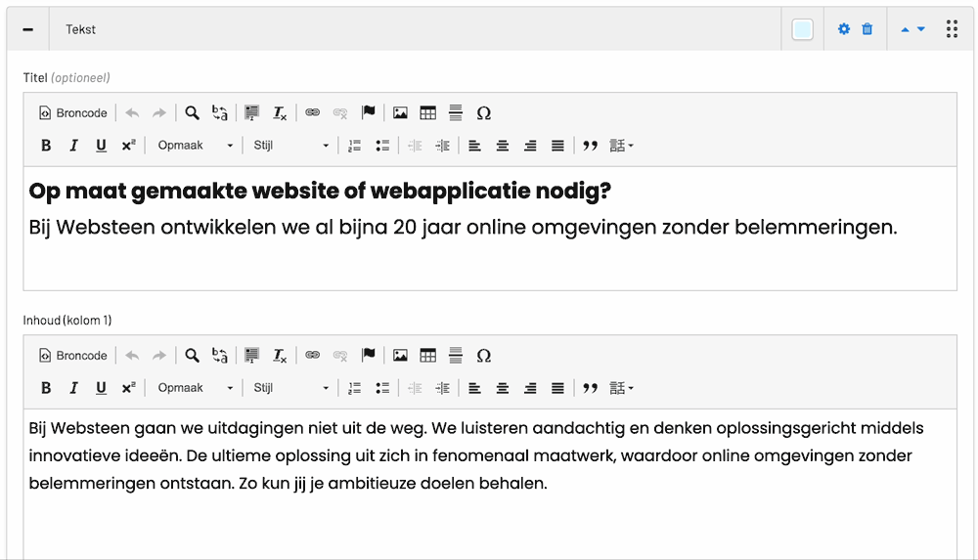Undo in the Titel editor toolbar

[x=132, y=112]
